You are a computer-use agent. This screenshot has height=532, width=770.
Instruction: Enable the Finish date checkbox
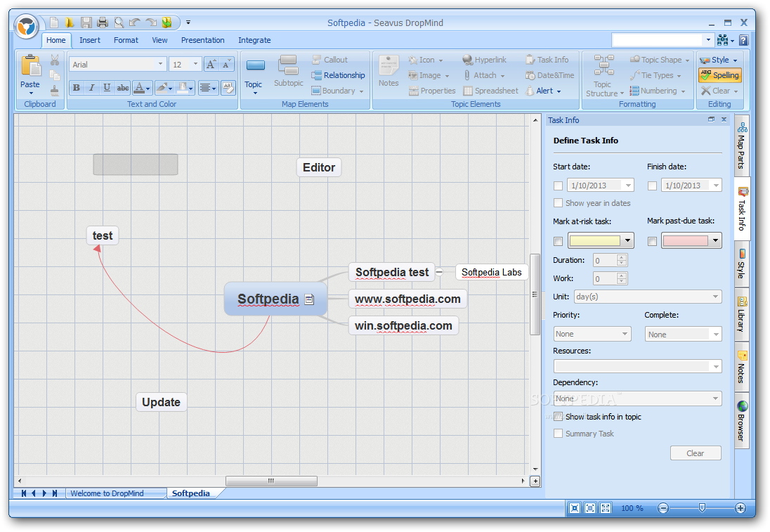pyautogui.click(x=652, y=186)
